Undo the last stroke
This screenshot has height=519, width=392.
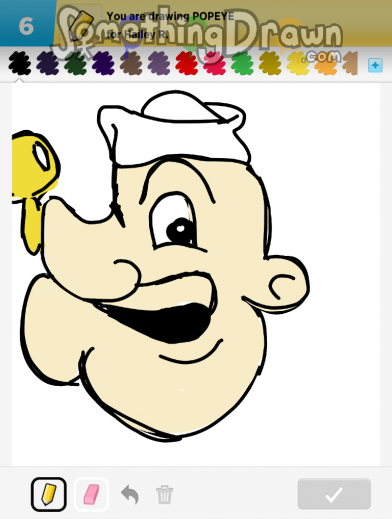coord(130,494)
